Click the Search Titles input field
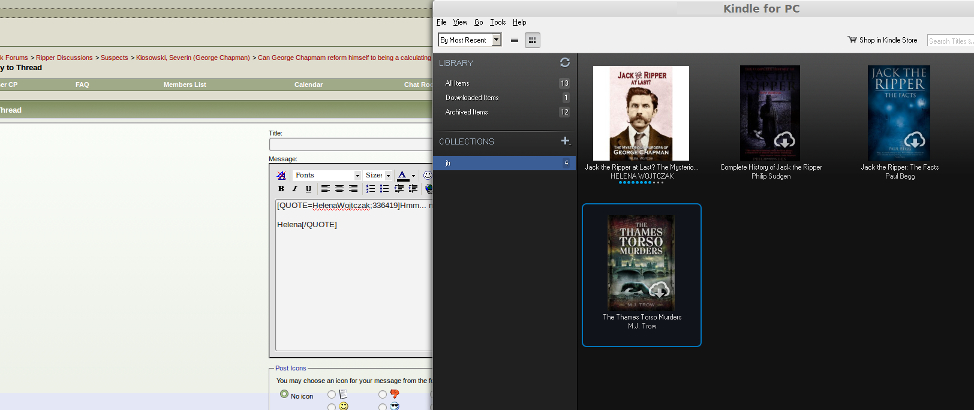Image resolution: width=974 pixels, height=410 pixels. (x=949, y=40)
